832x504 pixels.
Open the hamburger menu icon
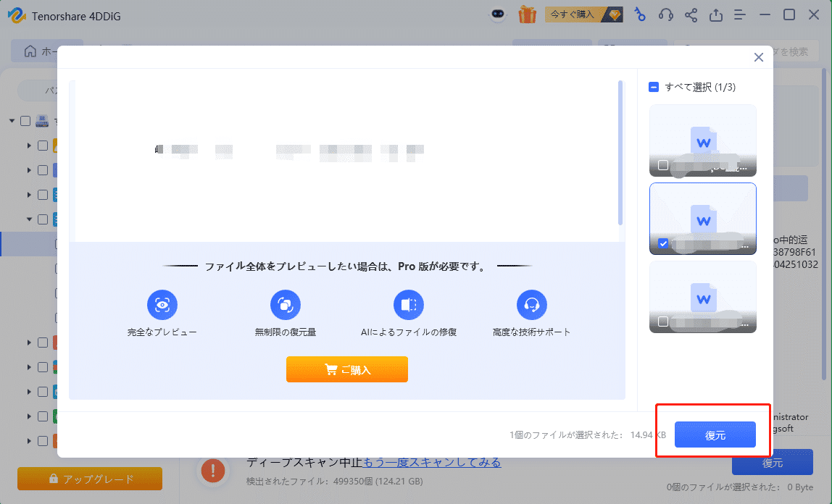740,14
